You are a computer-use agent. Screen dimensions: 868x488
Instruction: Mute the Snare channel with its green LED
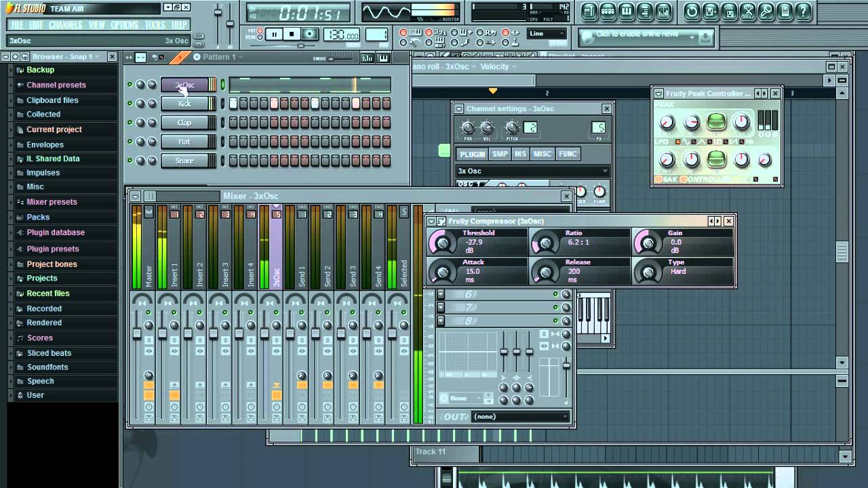[130, 161]
